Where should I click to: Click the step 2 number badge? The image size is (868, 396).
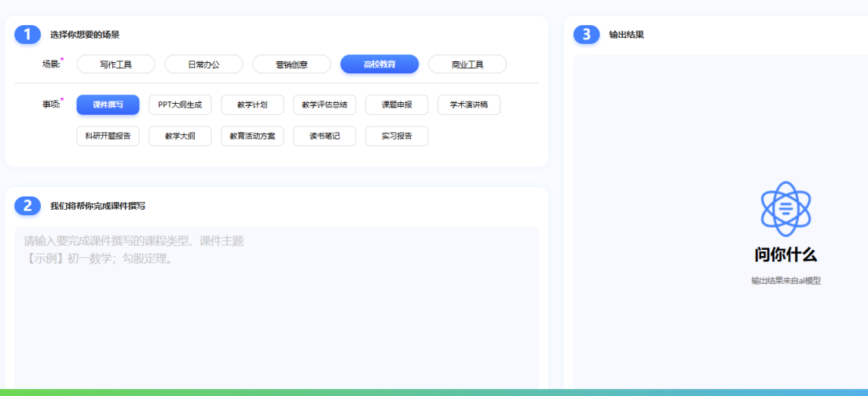(27, 206)
